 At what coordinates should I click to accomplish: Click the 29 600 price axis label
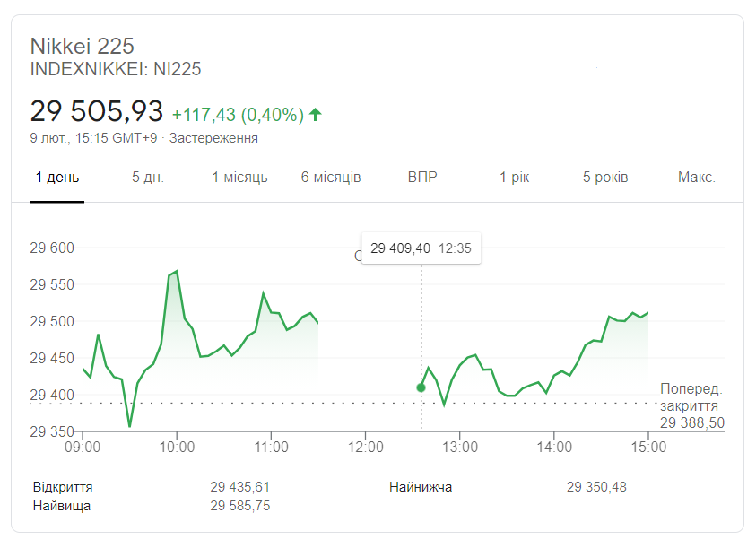pyautogui.click(x=52, y=248)
